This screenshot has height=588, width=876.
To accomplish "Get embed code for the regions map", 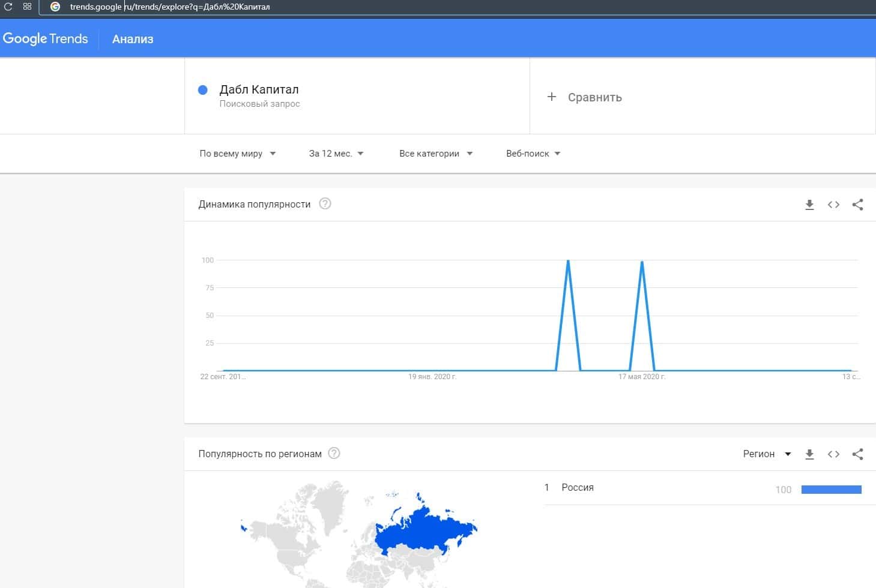I will pos(833,454).
